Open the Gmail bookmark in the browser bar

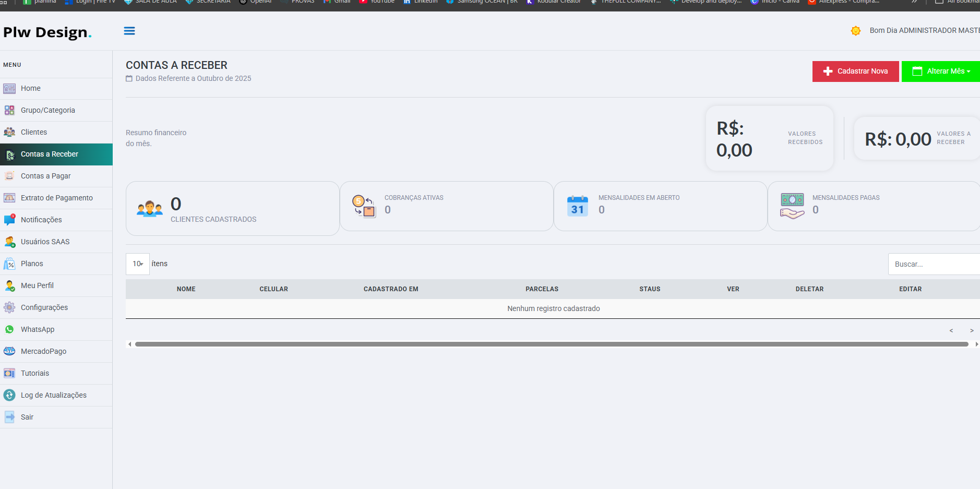pos(336,2)
